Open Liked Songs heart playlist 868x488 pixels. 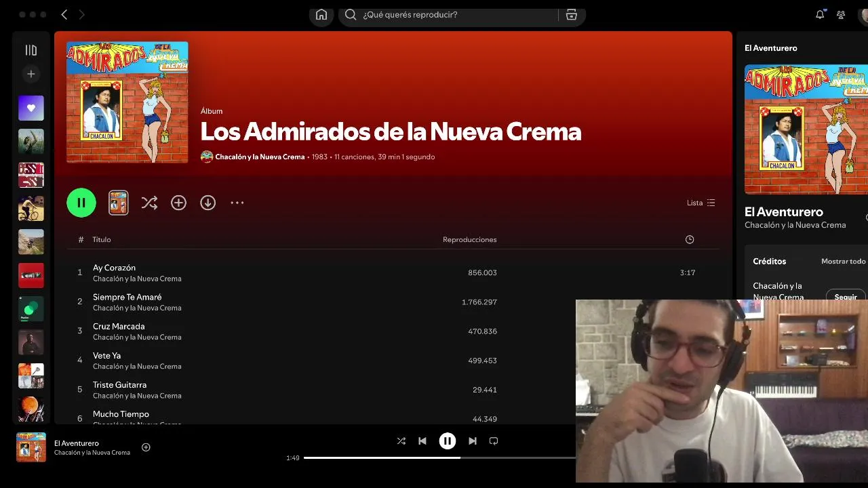[31, 108]
